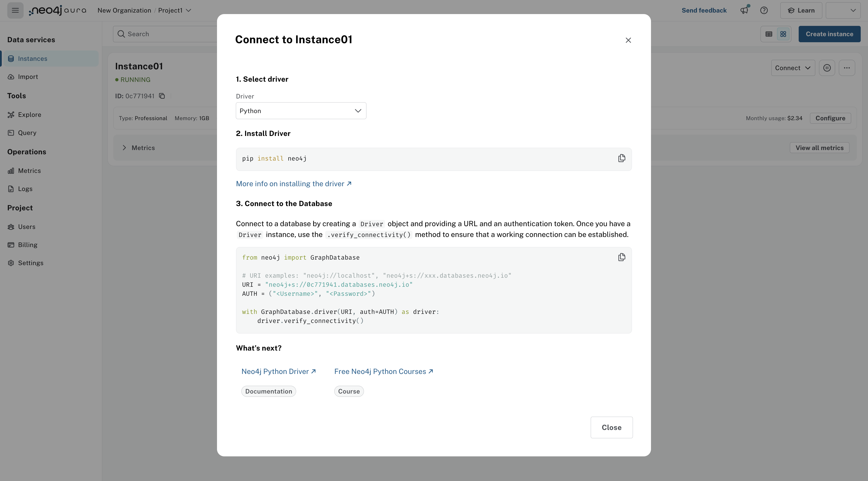Screen dimensions: 868x481
Task: Open Query under Tools
Action: 27,133
